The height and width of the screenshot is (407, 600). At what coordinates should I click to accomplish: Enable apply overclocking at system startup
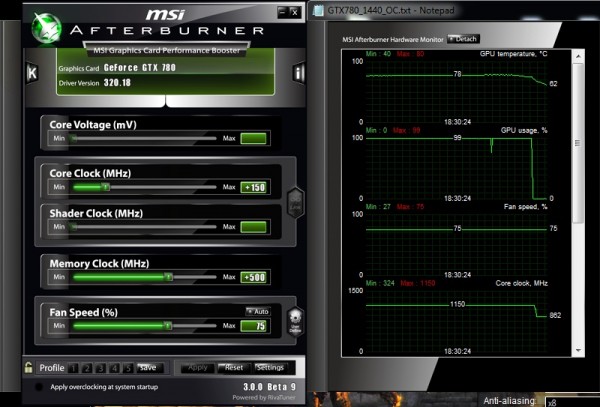[x=39, y=387]
